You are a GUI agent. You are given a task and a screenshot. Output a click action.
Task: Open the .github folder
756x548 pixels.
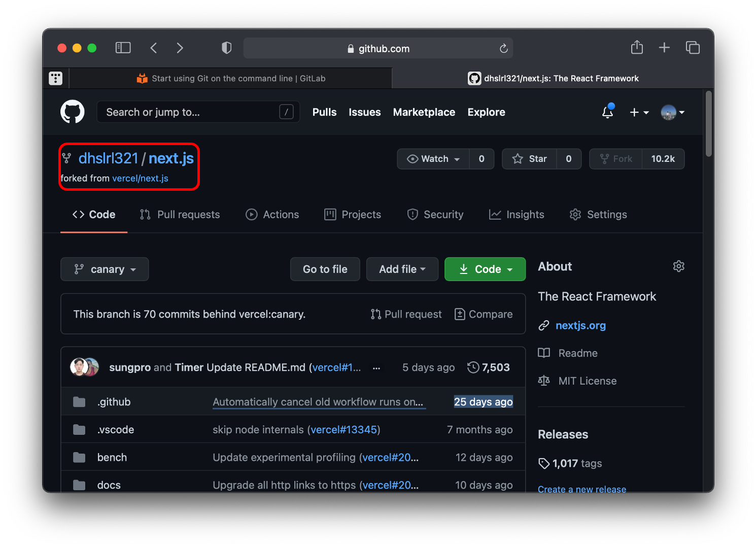coord(114,402)
